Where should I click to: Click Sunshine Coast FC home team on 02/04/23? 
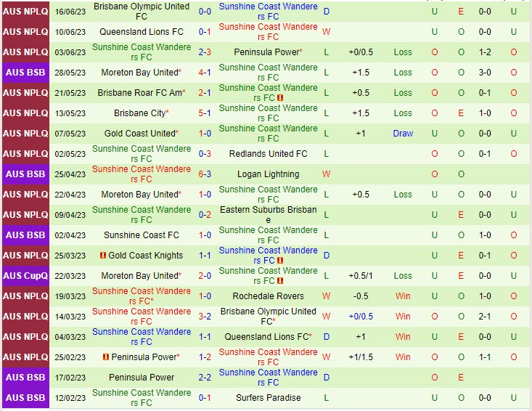point(141,235)
